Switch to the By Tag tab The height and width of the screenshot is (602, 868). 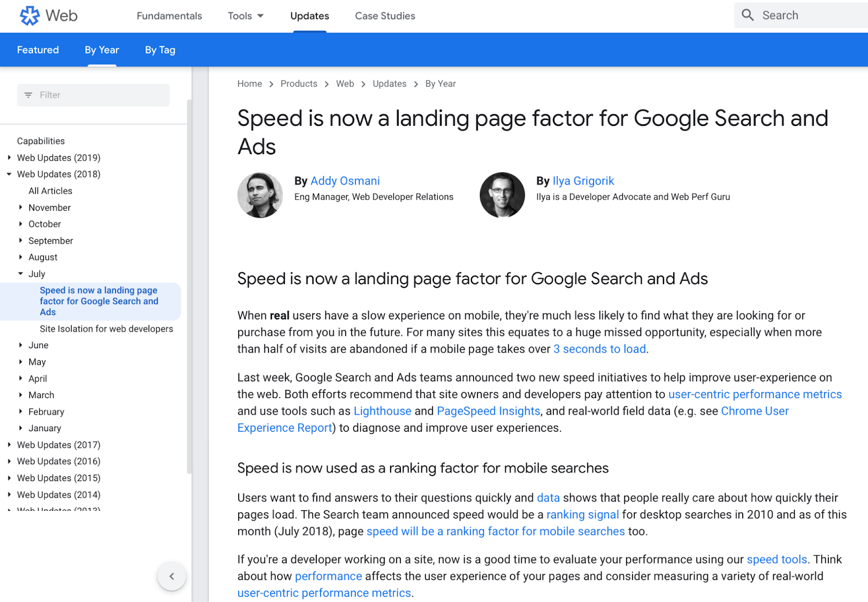160,50
